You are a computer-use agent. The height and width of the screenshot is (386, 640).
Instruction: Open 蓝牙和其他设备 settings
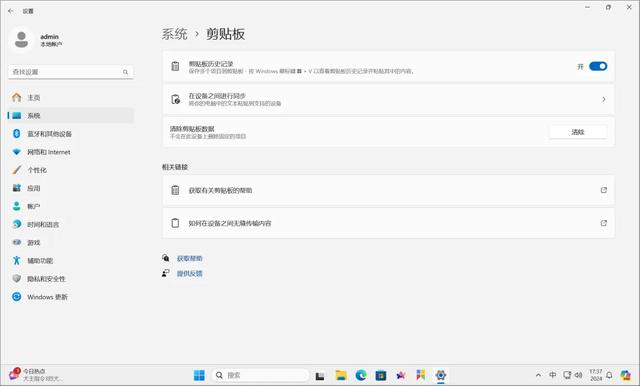[x=71, y=134]
